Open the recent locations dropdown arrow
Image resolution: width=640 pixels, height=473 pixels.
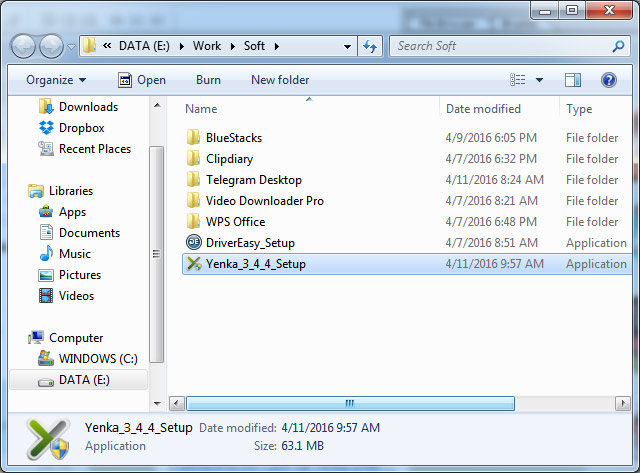pyautogui.click(x=71, y=47)
